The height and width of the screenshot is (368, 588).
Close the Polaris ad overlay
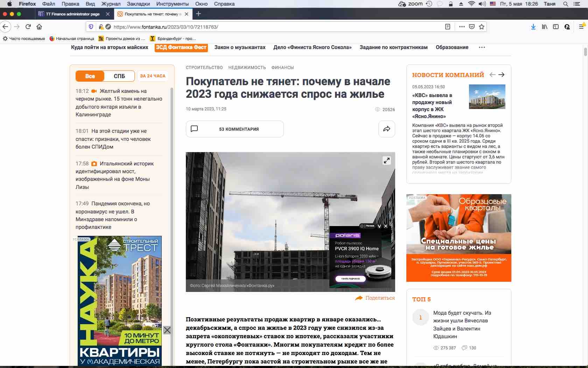point(386,226)
